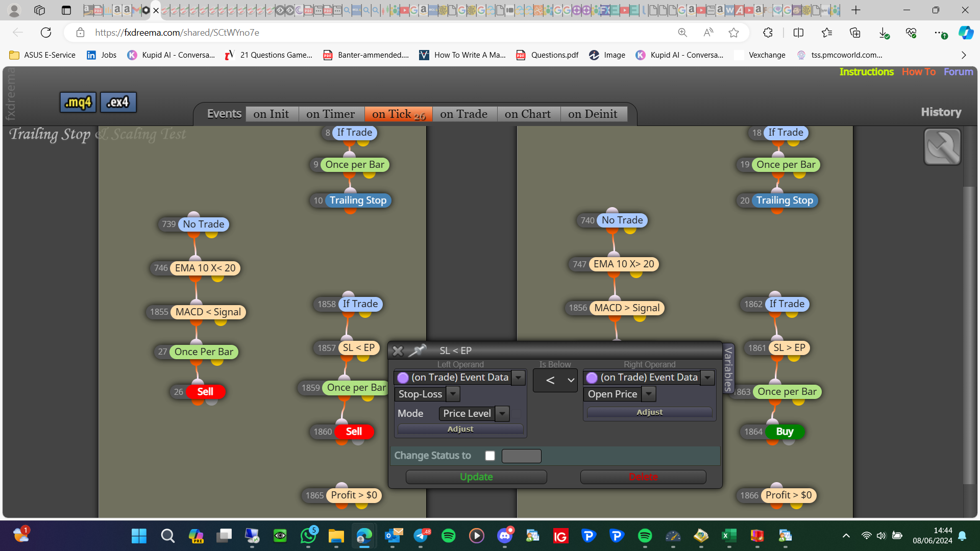The image size is (980, 551).
Task: Expand Left Operand Event Data dropdown
Action: tap(519, 378)
